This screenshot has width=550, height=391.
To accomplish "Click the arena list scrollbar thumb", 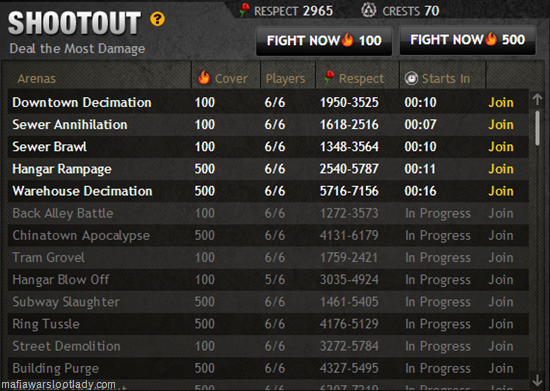I will (537, 128).
